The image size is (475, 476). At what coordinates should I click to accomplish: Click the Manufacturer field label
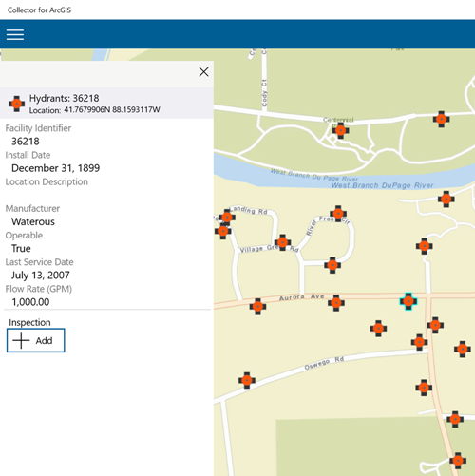pyautogui.click(x=32, y=208)
